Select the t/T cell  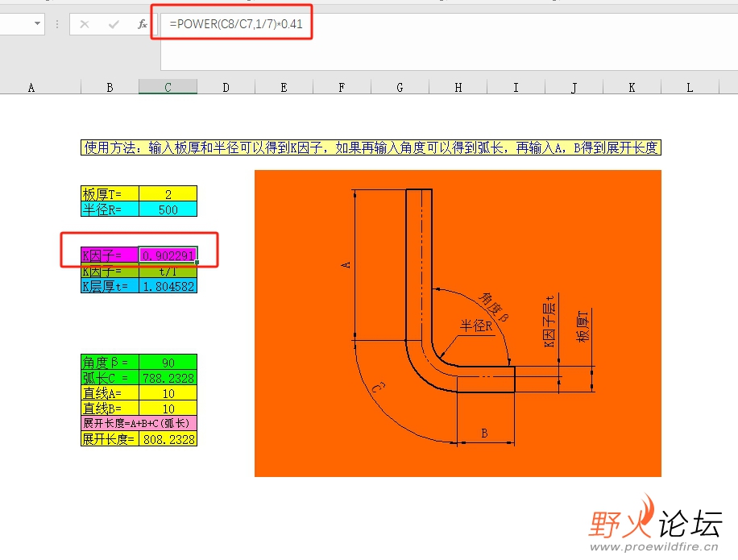pyautogui.click(x=168, y=270)
